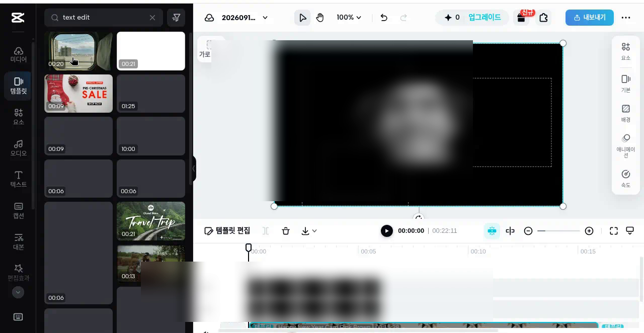The height and width of the screenshot is (333, 644).
Task: Click the cloud save status icon
Action: 209,18
